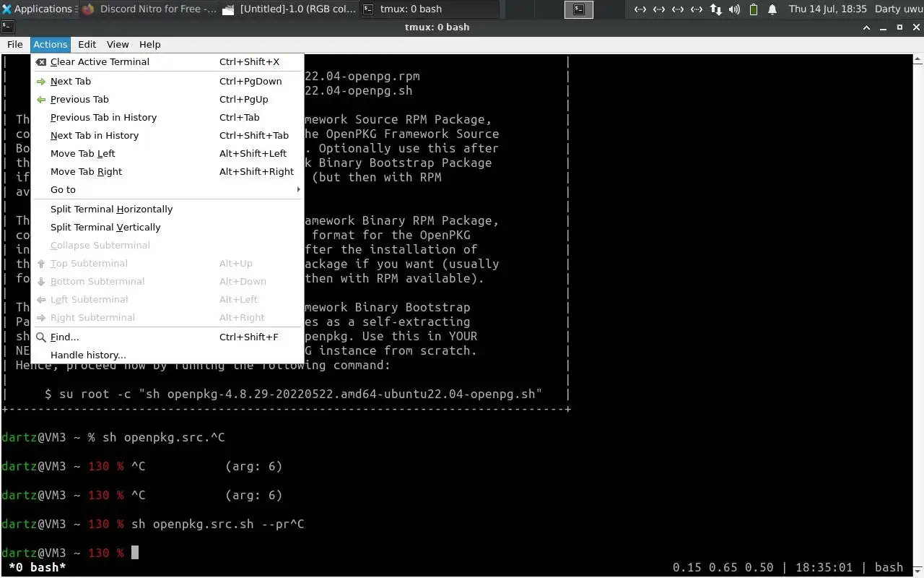Open the View menu
This screenshot has width=924, height=578.
pyautogui.click(x=118, y=44)
